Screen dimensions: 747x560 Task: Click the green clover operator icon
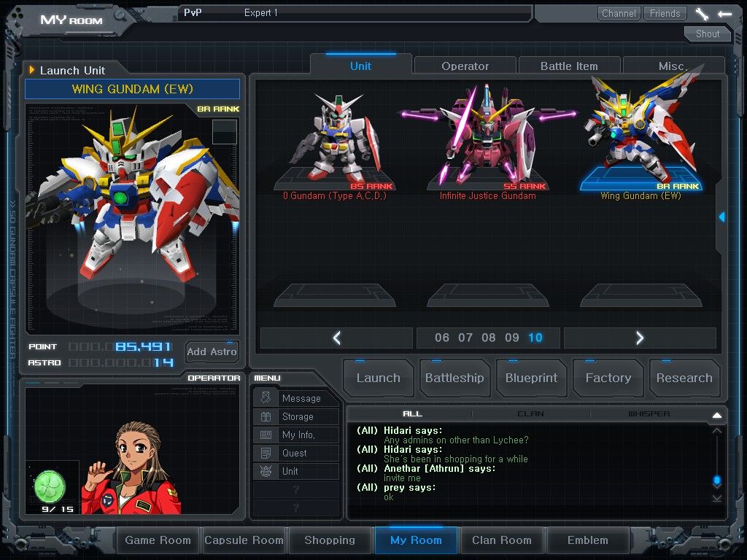[50, 486]
